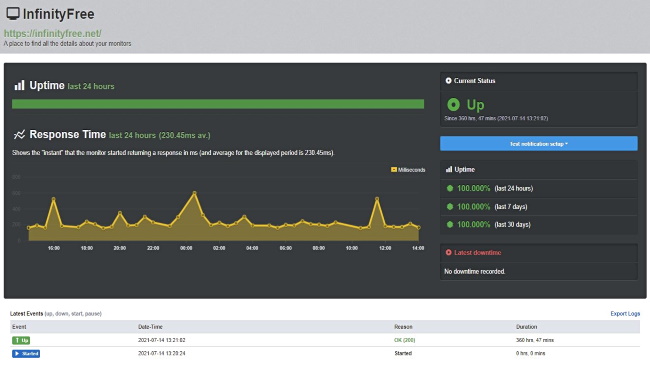Click the small bar icon in Uptime panel header
The image size is (650, 365).
click(449, 169)
